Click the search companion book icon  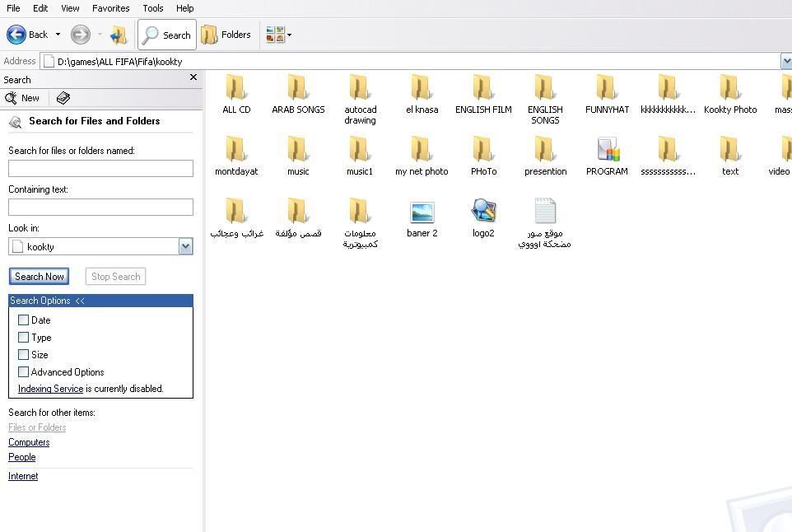coord(63,98)
